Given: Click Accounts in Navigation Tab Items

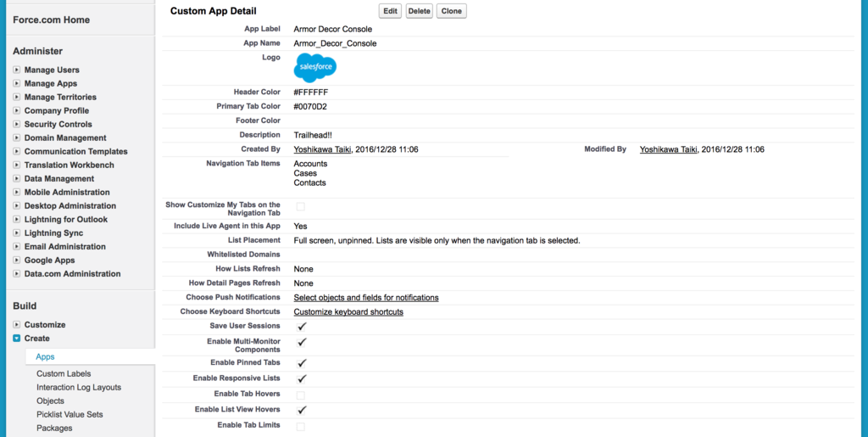Looking at the screenshot, I should pos(310,164).
